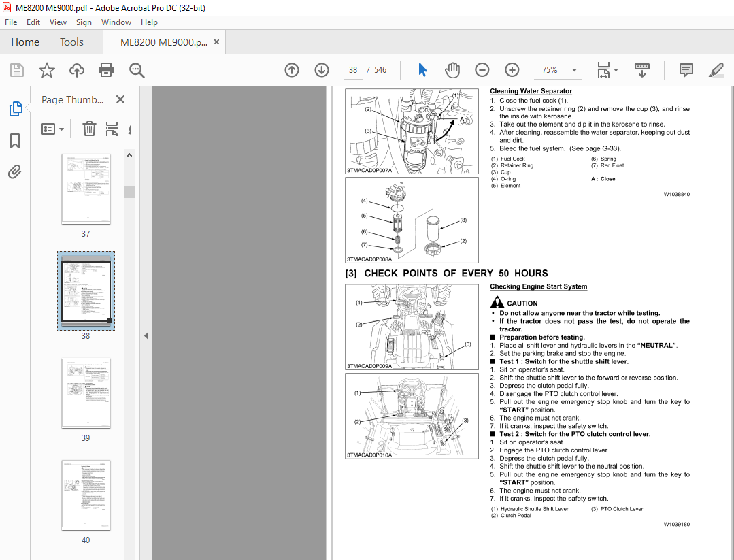Screen dimensions: 734x560
Task: Click the heading "Cleaning Water Separator"
Action: point(531,90)
